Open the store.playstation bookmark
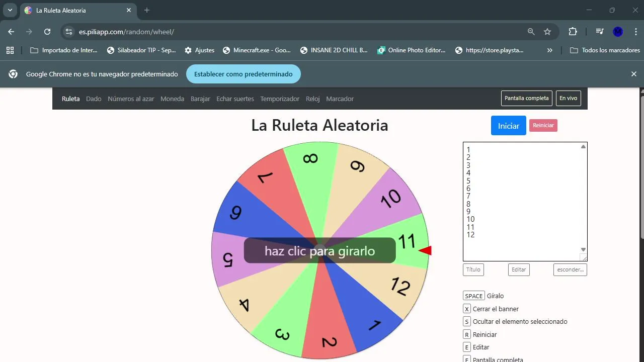This screenshot has height=362, width=644. click(x=489, y=50)
